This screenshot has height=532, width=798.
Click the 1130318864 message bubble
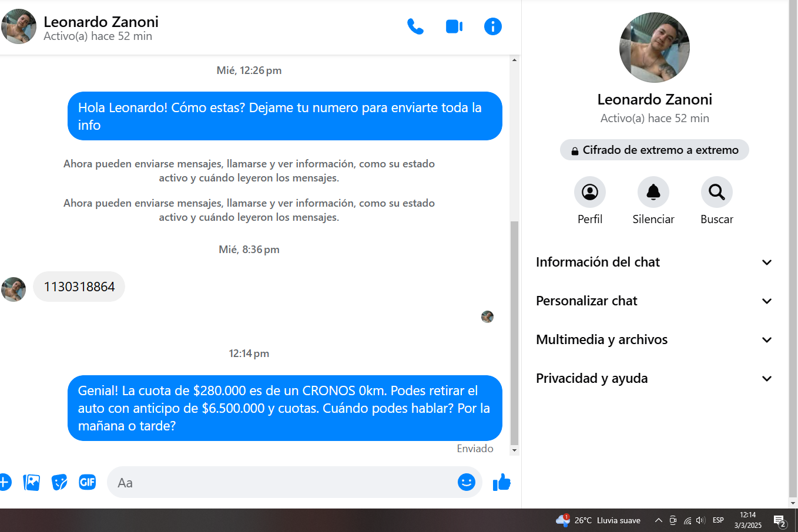coord(79,287)
